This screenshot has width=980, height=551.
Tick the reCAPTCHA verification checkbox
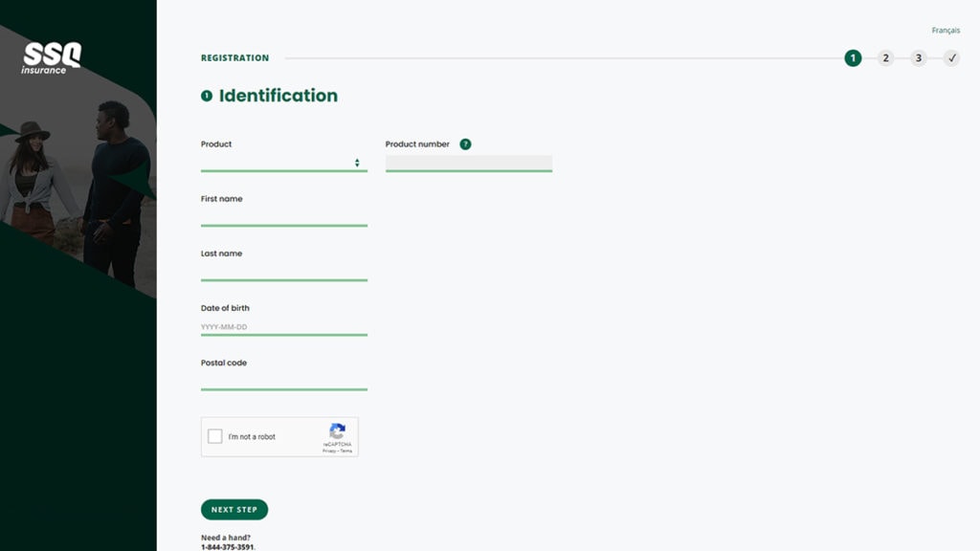[x=216, y=436]
